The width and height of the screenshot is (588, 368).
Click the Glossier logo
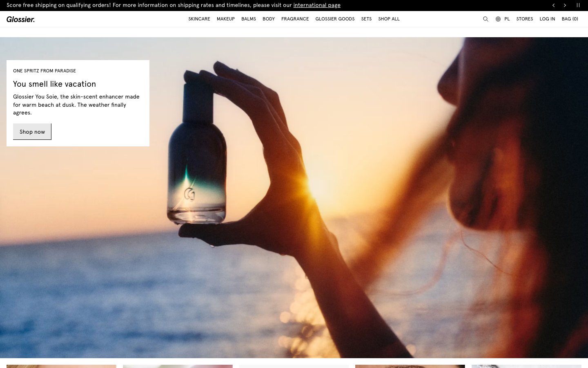click(x=20, y=19)
